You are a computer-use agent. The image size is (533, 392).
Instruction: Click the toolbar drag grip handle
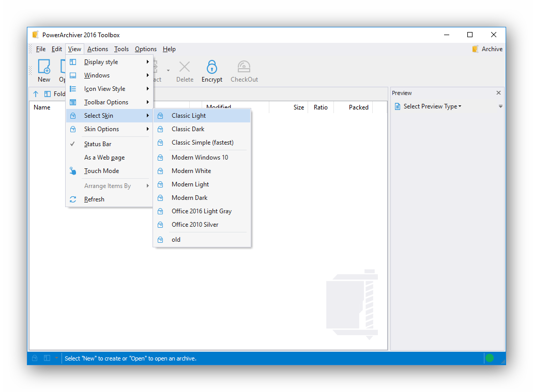(x=31, y=70)
